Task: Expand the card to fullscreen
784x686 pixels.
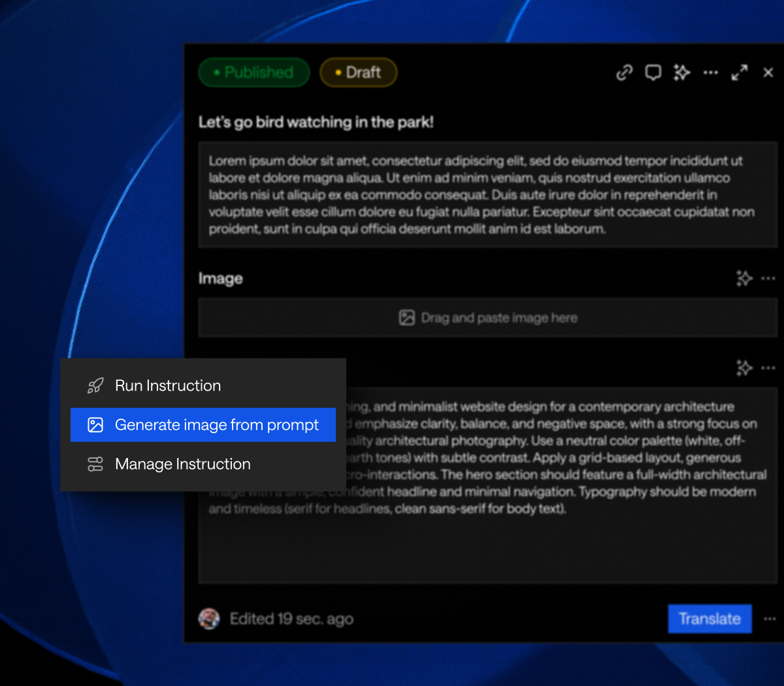Action: point(740,73)
